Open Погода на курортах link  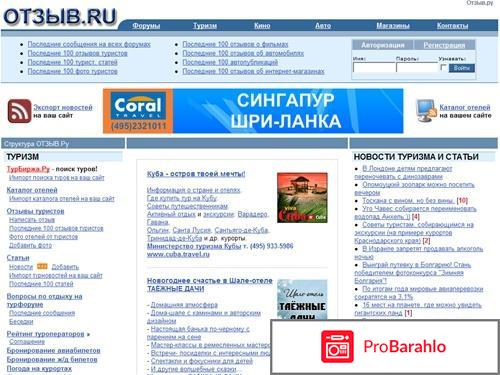[x=39, y=369]
